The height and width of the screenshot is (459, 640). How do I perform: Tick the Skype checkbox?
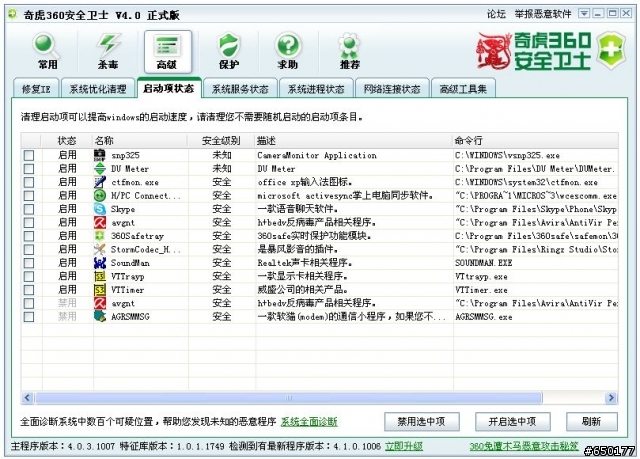[x=29, y=209]
